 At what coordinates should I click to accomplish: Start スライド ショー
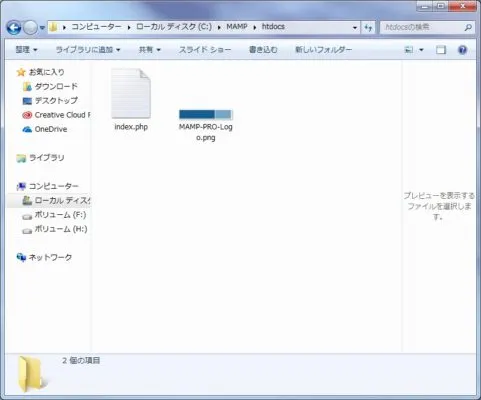(205, 50)
